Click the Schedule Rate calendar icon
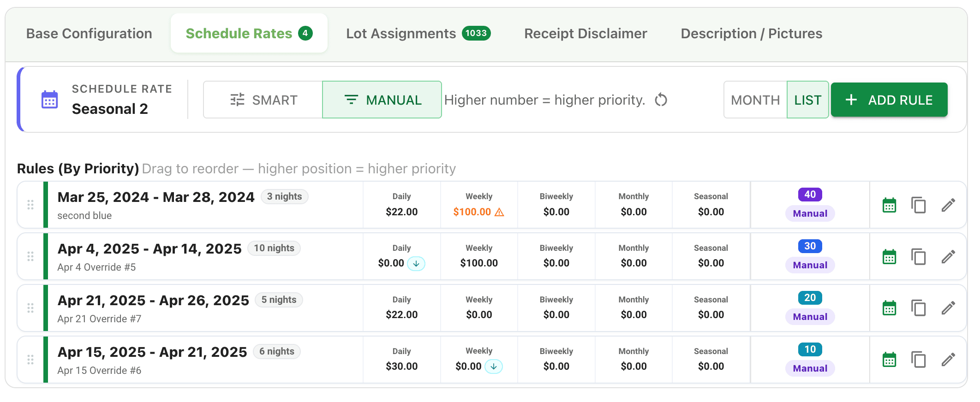This screenshot has width=980, height=402. 50,100
